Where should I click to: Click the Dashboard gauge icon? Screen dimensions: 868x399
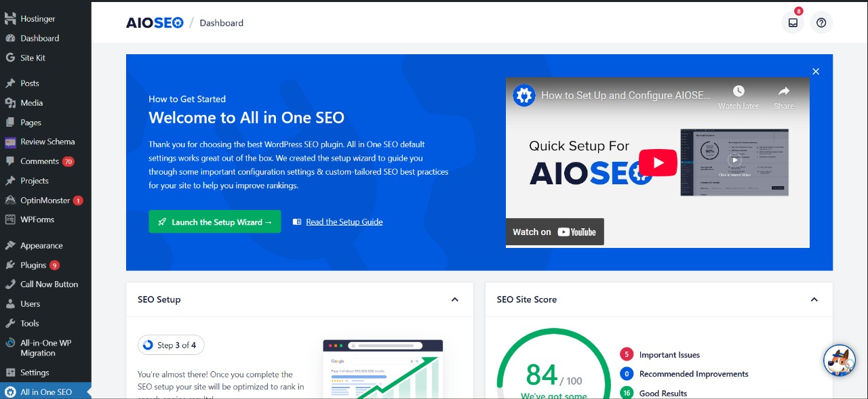[x=10, y=39]
